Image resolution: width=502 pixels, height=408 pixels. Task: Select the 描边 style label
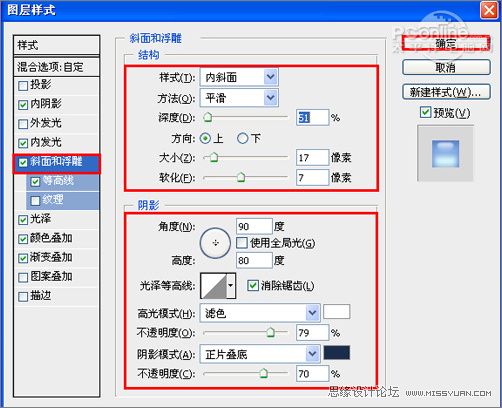click(x=40, y=295)
